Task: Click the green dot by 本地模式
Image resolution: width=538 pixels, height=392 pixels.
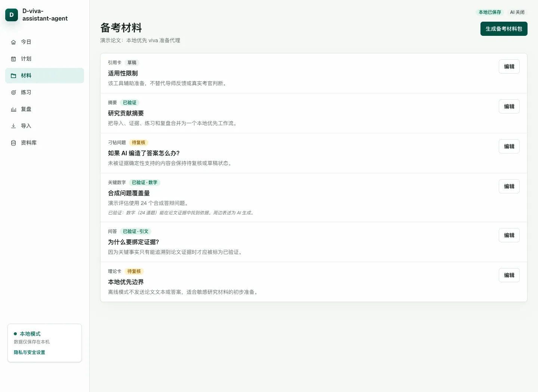Action: [15, 334]
